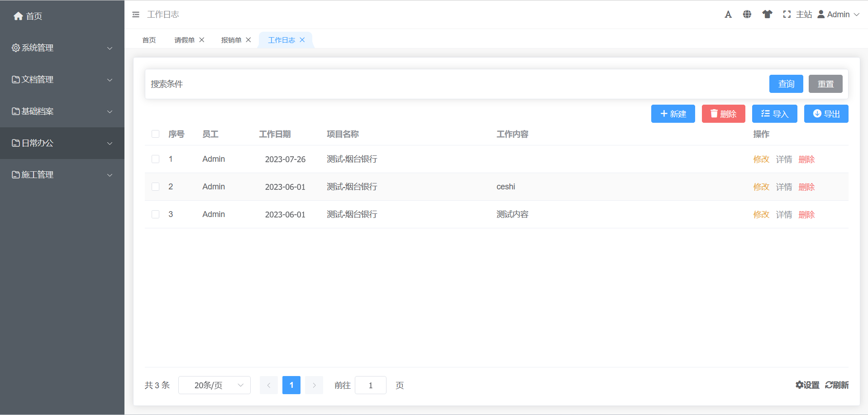Open 首页 in the sidebar
This screenshot has width=868, height=415.
[x=34, y=16]
